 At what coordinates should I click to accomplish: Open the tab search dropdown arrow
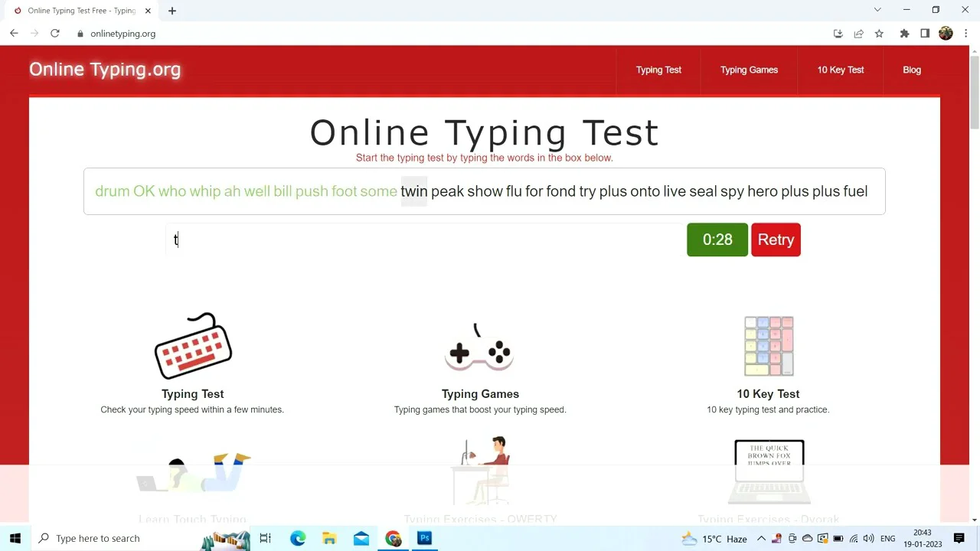tap(877, 10)
